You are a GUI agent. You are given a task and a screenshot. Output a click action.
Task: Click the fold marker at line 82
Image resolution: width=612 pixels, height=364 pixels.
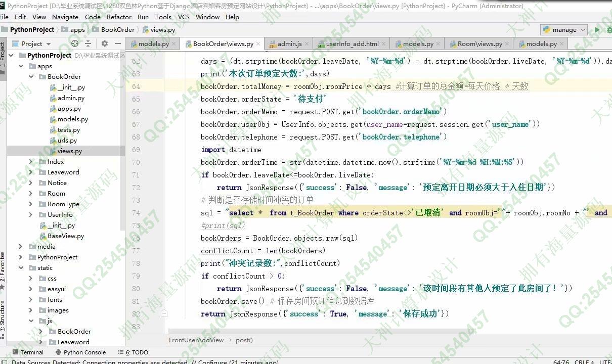[164, 313]
